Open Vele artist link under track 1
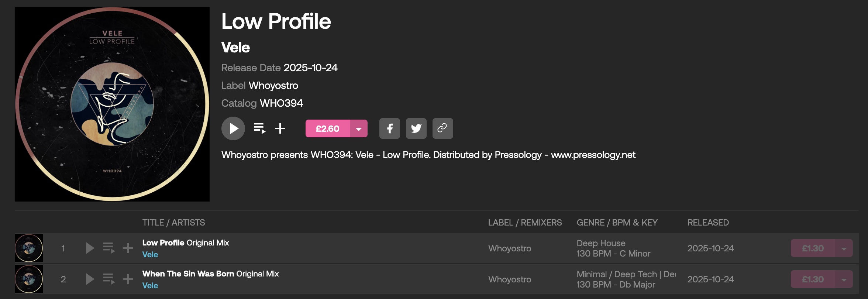This screenshot has width=868, height=299. (150, 255)
